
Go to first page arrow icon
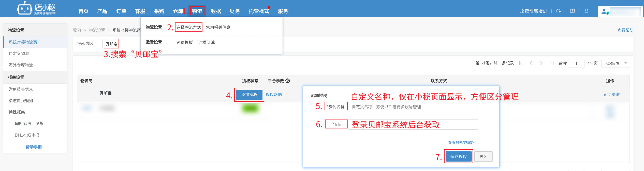pos(521,63)
